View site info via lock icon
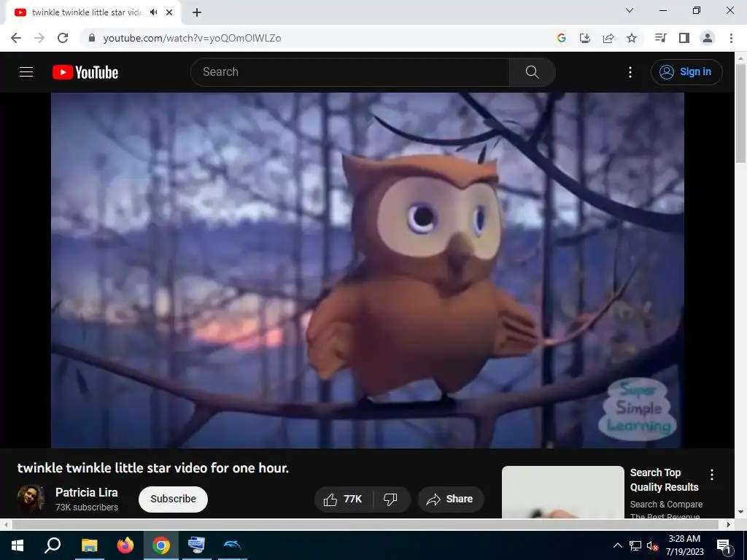This screenshot has height=560, width=747. (92, 38)
